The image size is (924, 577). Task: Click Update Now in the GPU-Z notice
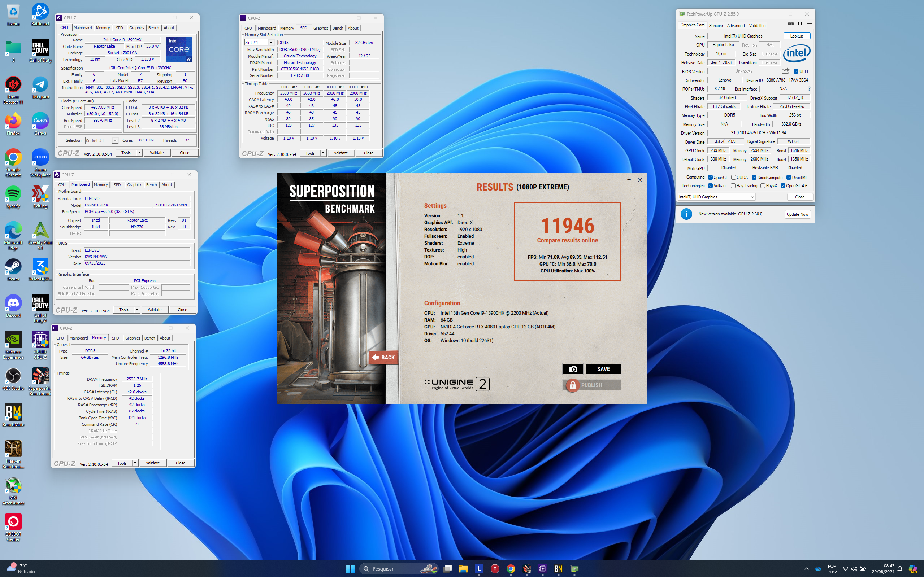click(797, 214)
